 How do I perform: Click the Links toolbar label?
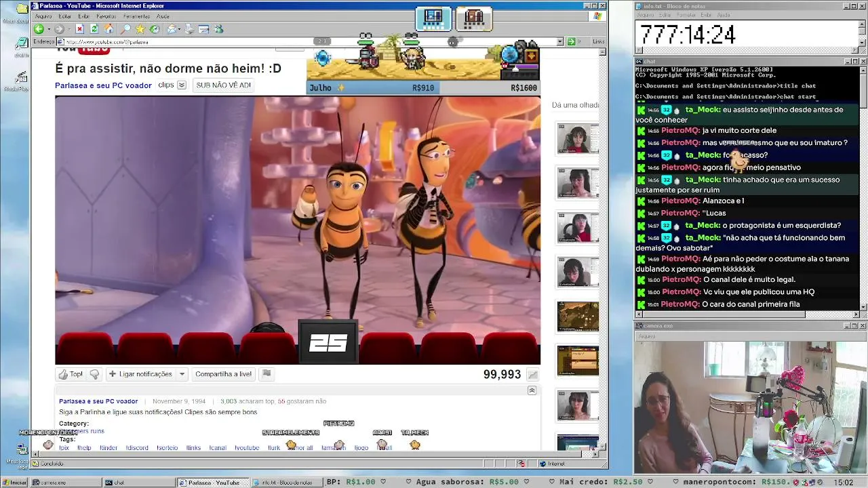coord(598,41)
